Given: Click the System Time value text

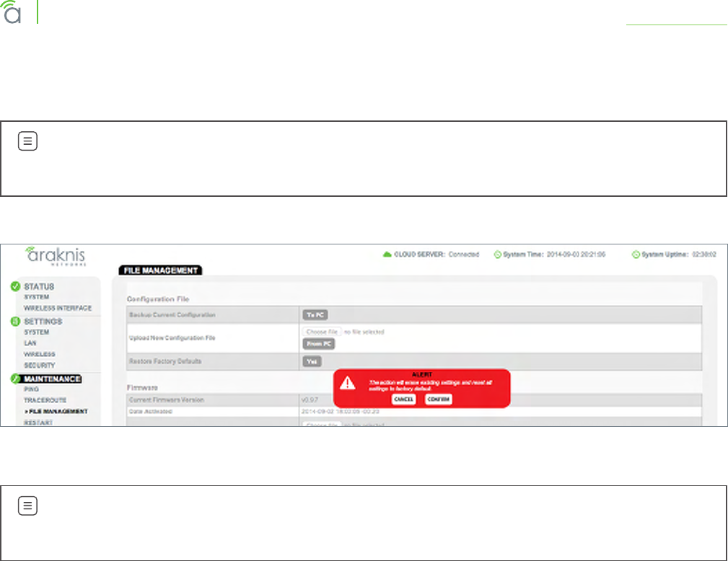Looking at the screenshot, I should (x=576, y=255).
